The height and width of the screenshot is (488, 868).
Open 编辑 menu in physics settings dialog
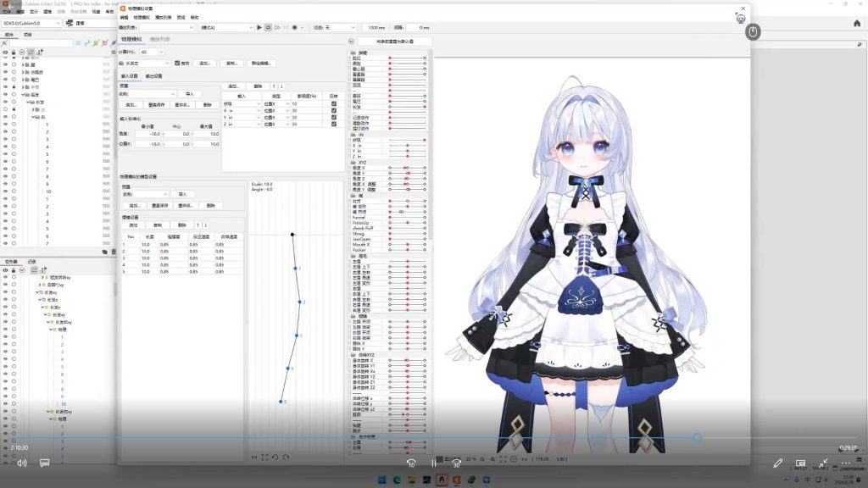125,17
